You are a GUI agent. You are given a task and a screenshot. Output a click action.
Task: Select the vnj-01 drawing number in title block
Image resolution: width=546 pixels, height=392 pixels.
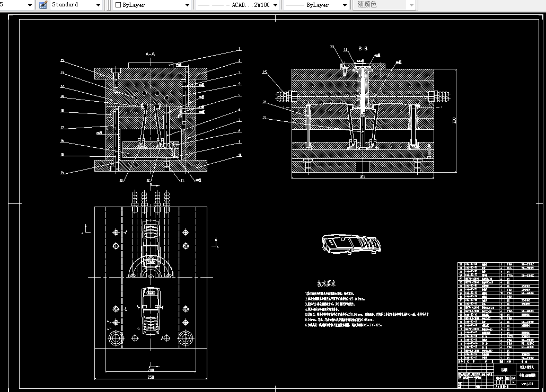tap(527, 384)
